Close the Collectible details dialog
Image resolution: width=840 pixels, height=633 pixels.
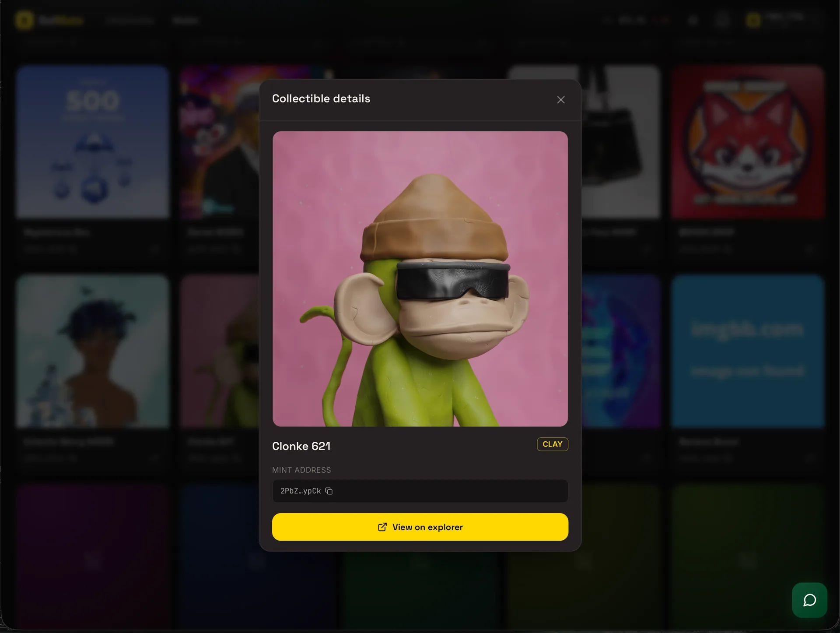561,100
